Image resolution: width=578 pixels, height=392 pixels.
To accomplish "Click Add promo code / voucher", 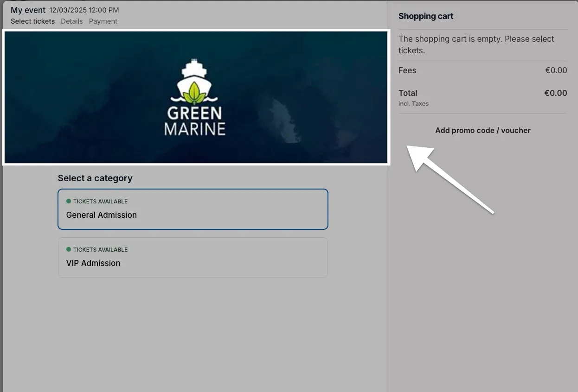I will coord(482,130).
